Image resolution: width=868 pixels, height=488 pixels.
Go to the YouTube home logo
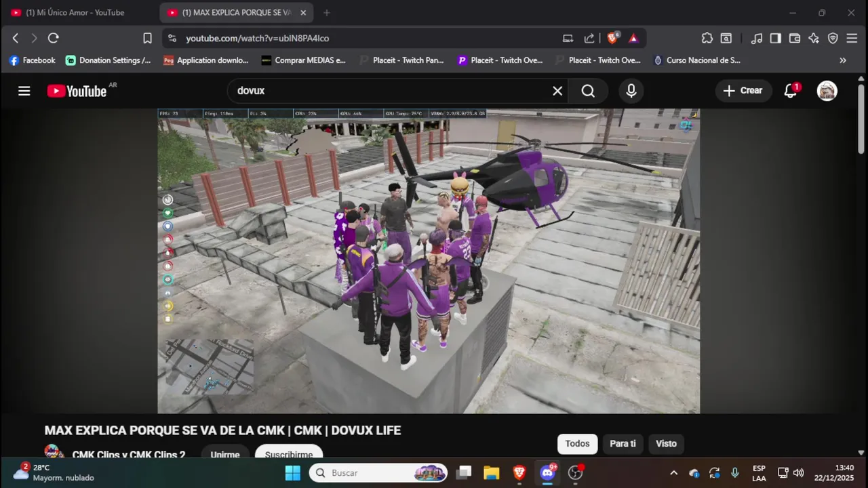tap(77, 91)
